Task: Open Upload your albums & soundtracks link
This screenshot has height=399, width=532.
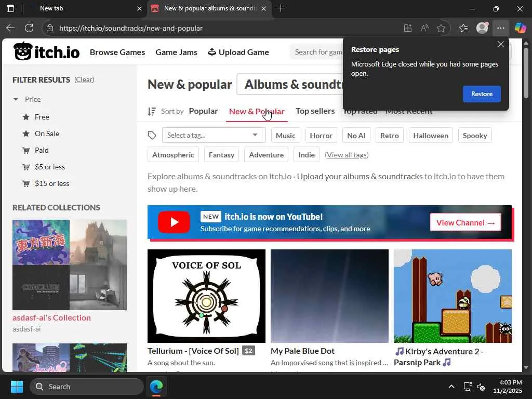Action: pos(360,177)
